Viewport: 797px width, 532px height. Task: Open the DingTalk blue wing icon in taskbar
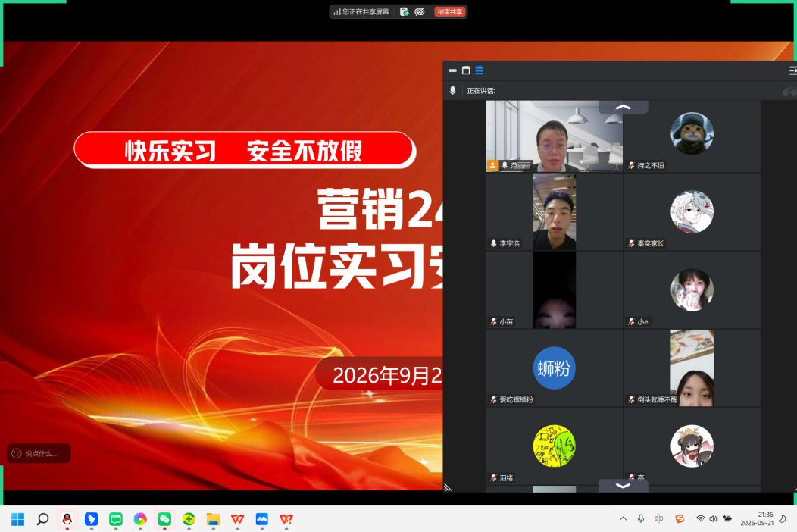[x=92, y=519]
